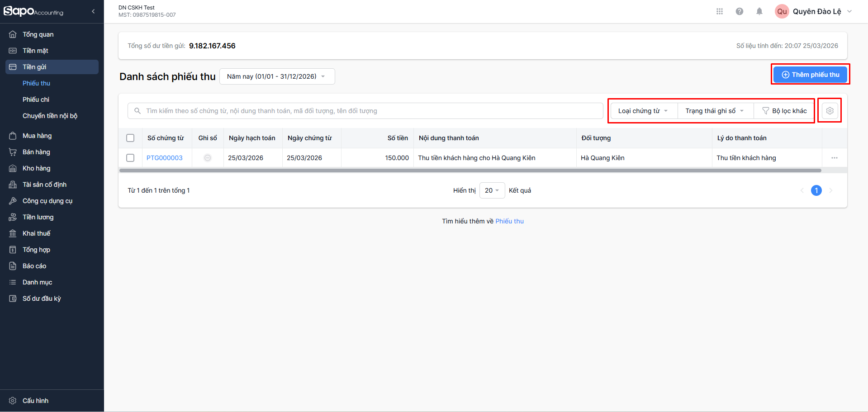Screen dimensions: 868x412
Task: Open table column settings gear
Action: tap(830, 111)
